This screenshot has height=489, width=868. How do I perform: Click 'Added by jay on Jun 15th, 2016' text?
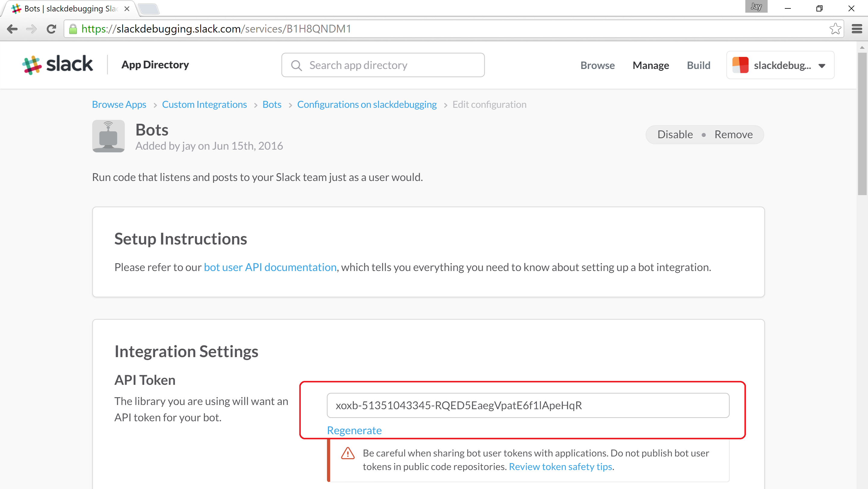[x=209, y=146]
